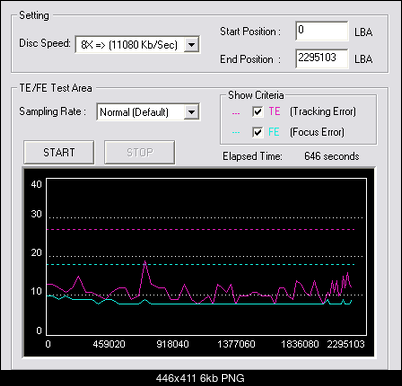402x386 pixels.
Task: Click the (Tracking Error) label text
Action: pyautogui.click(x=323, y=111)
